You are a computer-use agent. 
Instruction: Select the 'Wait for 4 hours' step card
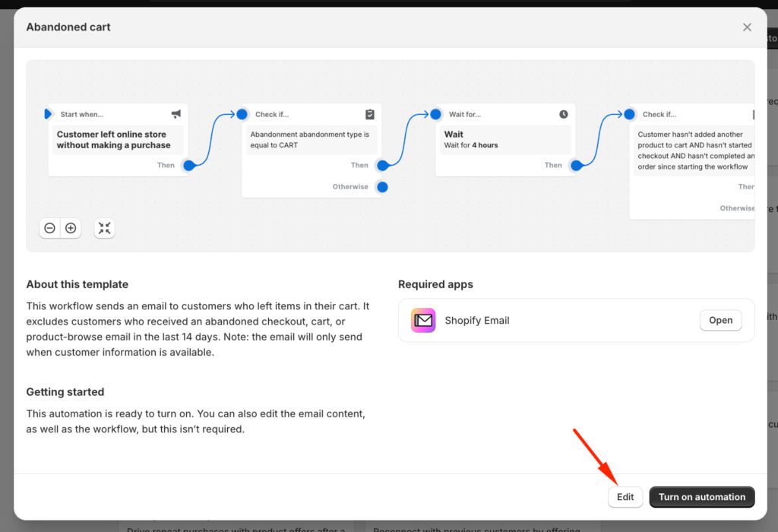point(503,140)
